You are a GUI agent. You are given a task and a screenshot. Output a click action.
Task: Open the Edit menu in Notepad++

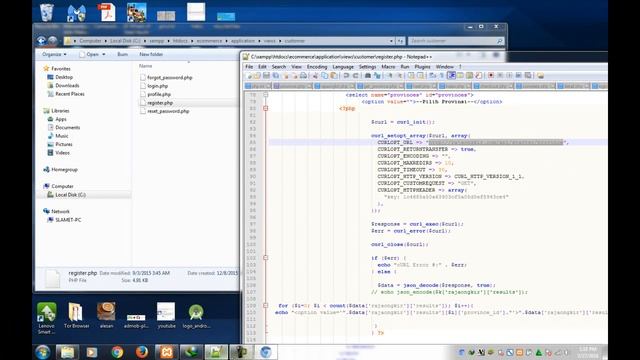(x=262, y=67)
